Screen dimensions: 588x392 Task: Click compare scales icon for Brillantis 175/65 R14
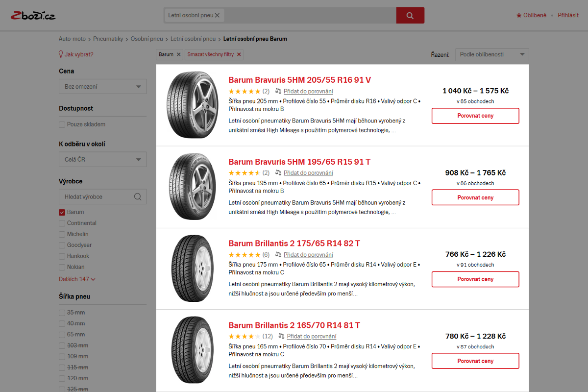coord(278,255)
